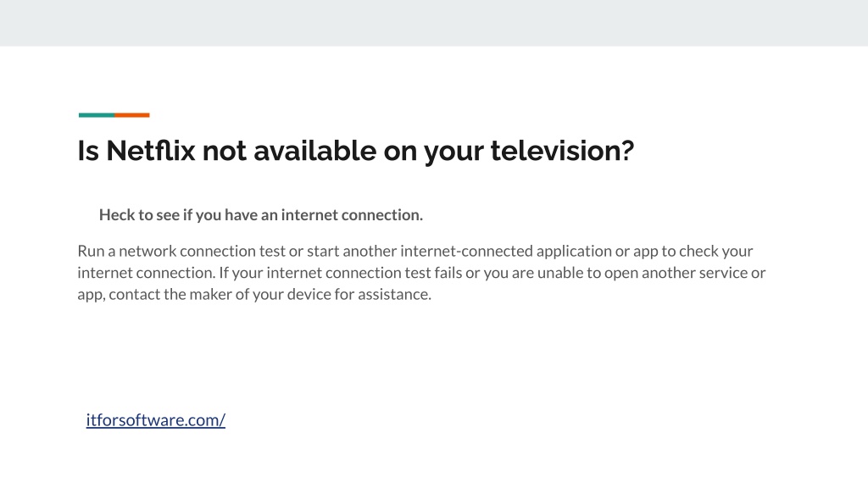Click the bold 'Heck to see' subheading

coord(261,214)
